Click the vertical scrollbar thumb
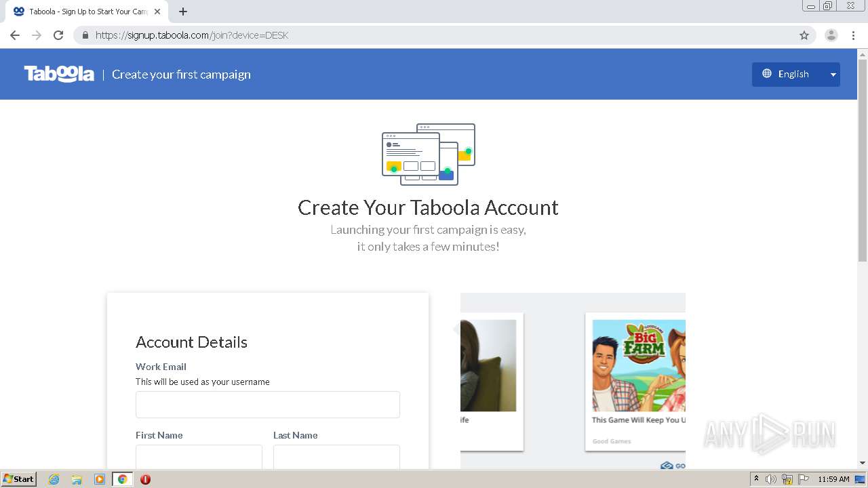This screenshot has height=488, width=868. click(863, 160)
